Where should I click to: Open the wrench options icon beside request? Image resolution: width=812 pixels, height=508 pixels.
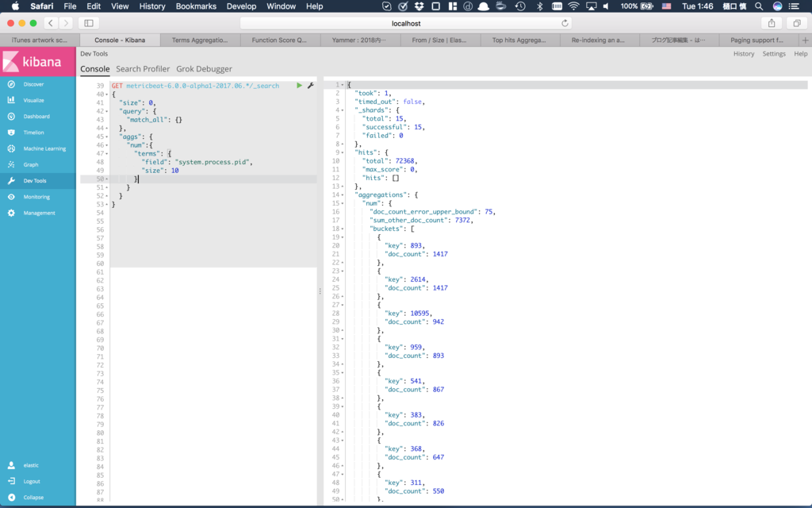[x=311, y=86]
